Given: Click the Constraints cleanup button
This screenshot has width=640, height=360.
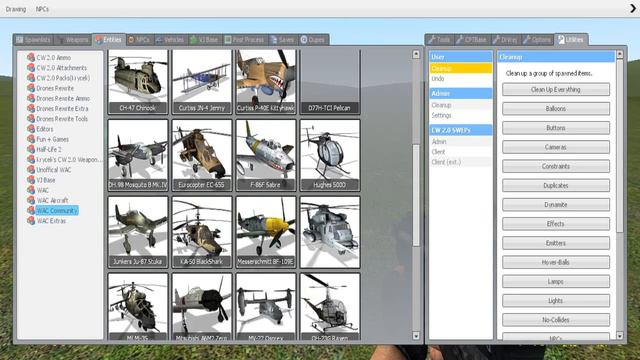Looking at the screenshot, I should [556, 166].
